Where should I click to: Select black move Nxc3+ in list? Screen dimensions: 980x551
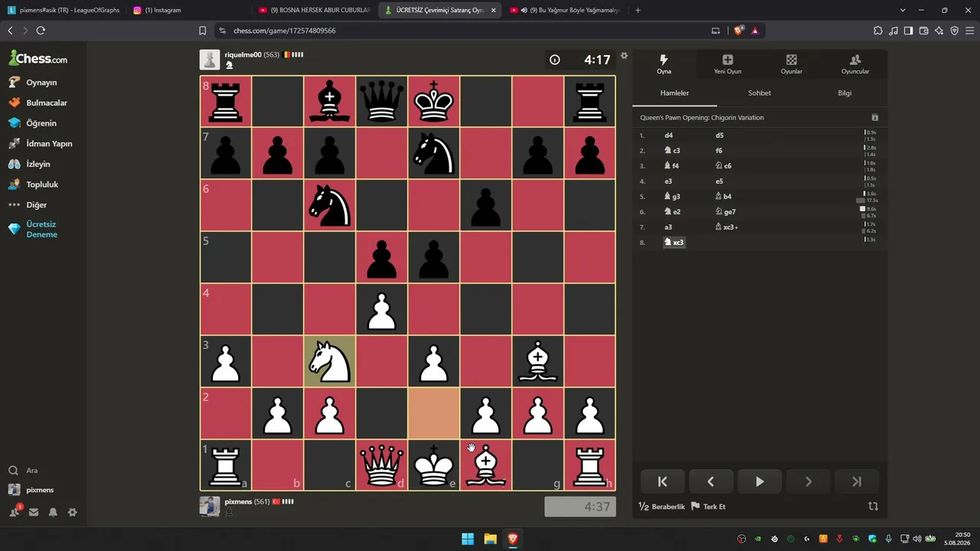click(727, 227)
